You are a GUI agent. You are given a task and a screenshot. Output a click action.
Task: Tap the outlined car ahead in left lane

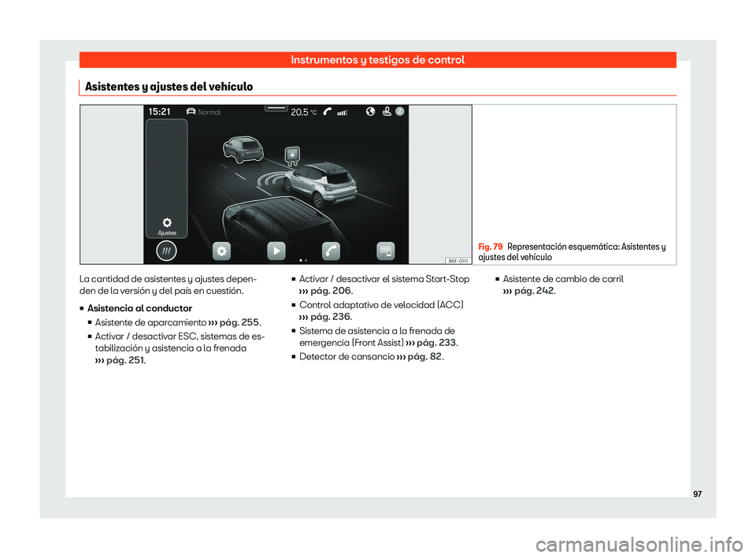pyautogui.click(x=243, y=149)
